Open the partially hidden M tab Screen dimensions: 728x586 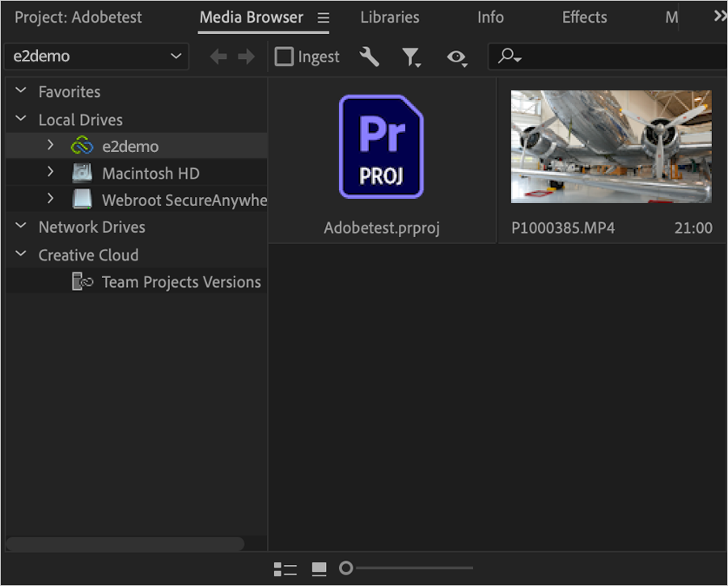click(671, 18)
